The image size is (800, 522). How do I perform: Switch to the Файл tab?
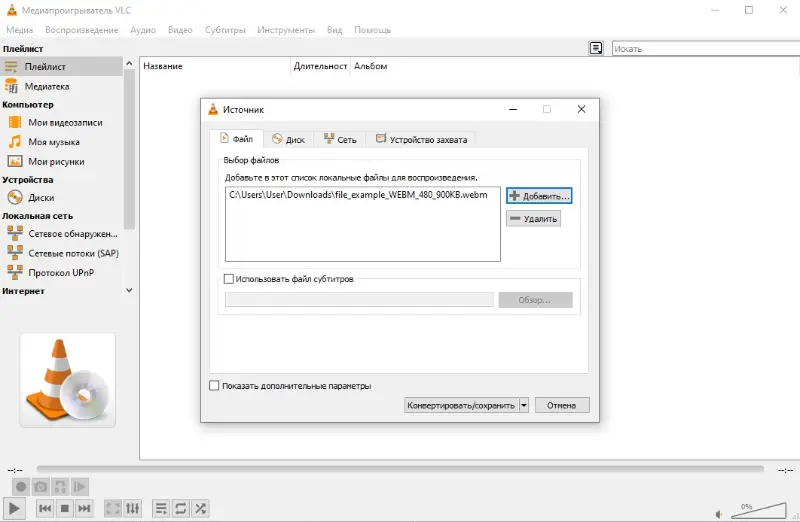(x=237, y=139)
